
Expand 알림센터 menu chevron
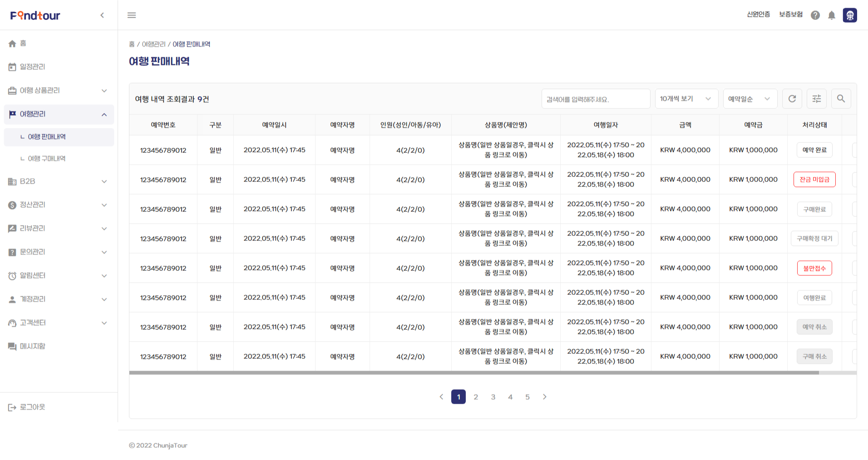point(104,276)
